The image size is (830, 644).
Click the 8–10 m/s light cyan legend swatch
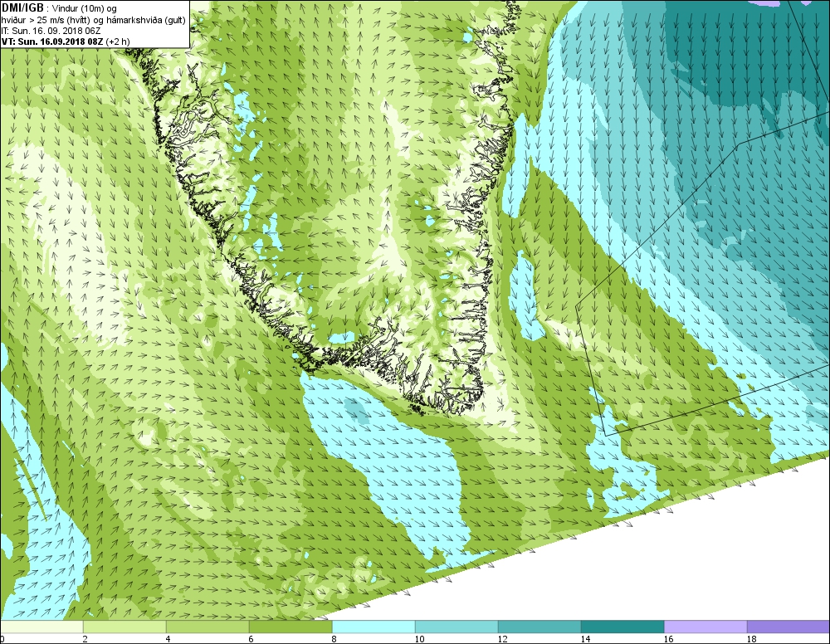pyautogui.click(x=373, y=627)
